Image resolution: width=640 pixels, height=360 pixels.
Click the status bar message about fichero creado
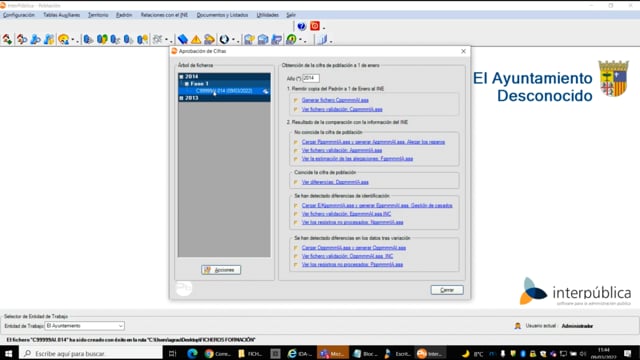pos(131,340)
